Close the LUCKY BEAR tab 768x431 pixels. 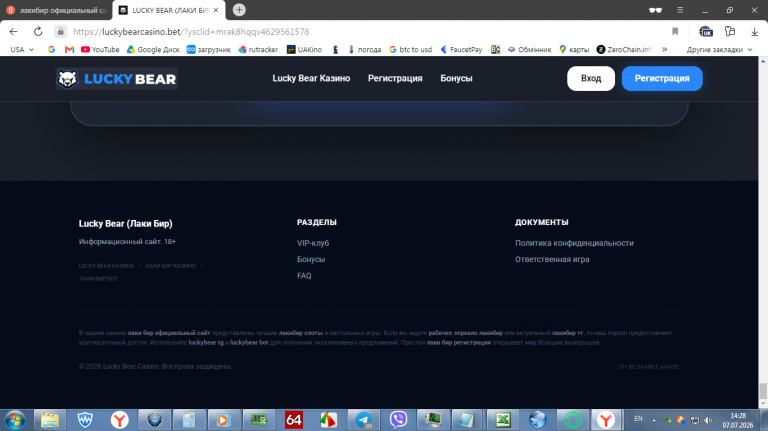tap(216, 10)
